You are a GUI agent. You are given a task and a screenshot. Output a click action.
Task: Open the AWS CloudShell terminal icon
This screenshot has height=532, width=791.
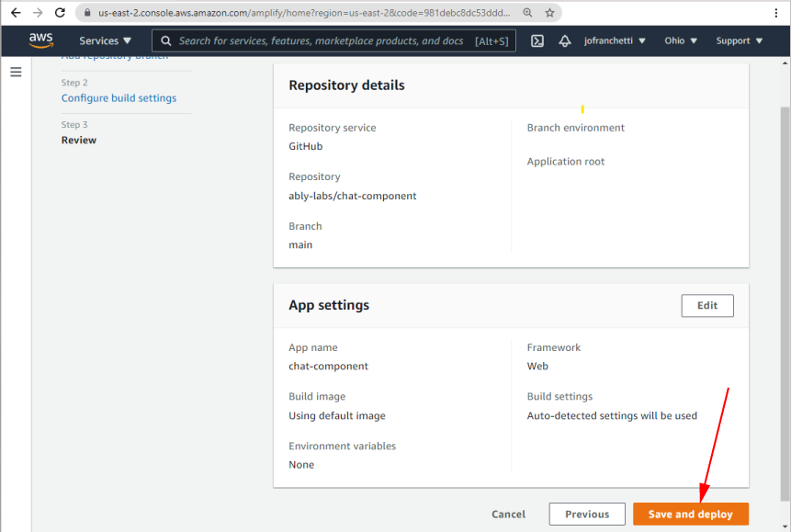click(x=537, y=40)
